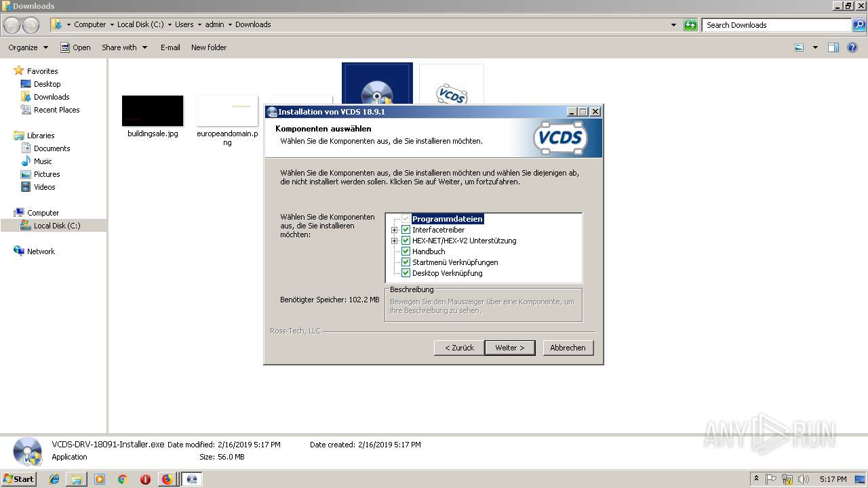Open the view options dropdown arrow

point(815,47)
